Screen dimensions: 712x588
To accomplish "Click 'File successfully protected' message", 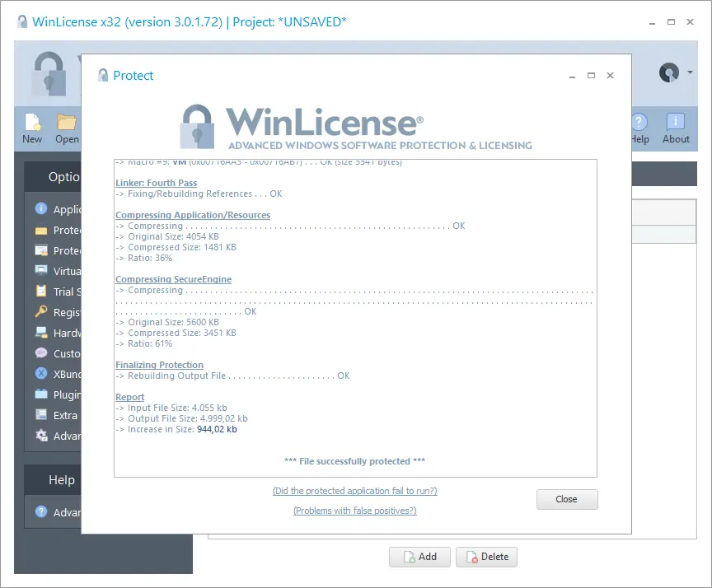I will pos(354,461).
